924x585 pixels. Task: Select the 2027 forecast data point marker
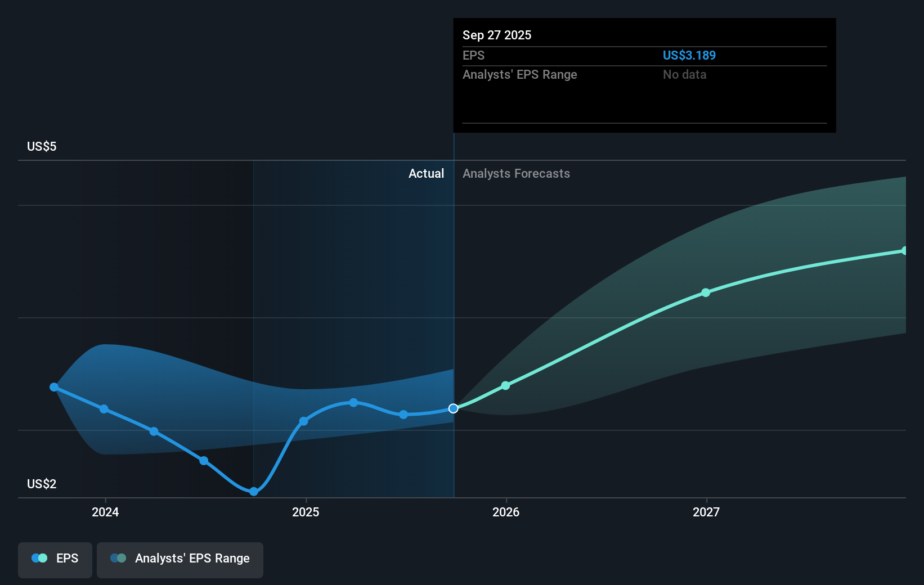click(706, 292)
